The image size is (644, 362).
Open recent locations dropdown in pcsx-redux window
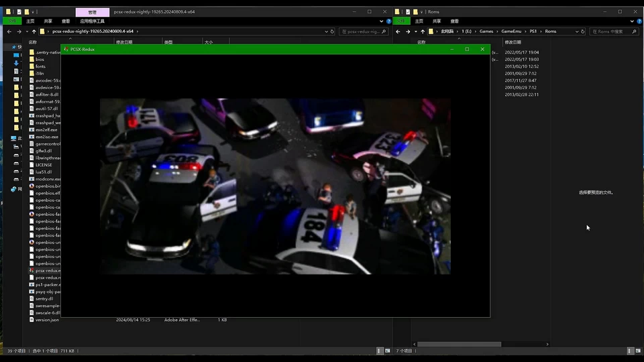(27, 32)
